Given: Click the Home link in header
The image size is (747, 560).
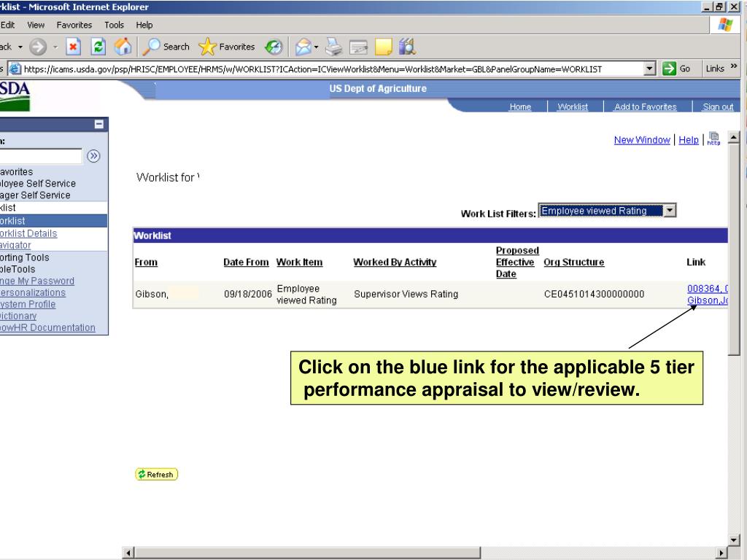Looking at the screenshot, I should pyautogui.click(x=519, y=106).
